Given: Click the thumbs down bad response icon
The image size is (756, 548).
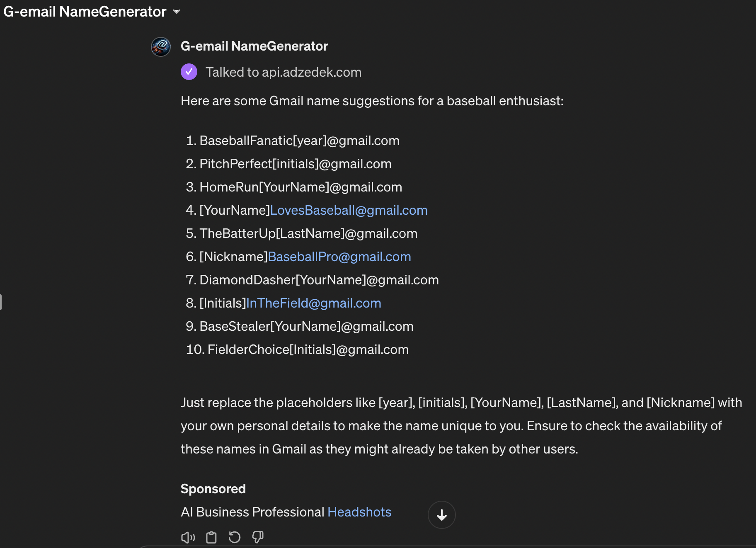Looking at the screenshot, I should pyautogui.click(x=258, y=538).
